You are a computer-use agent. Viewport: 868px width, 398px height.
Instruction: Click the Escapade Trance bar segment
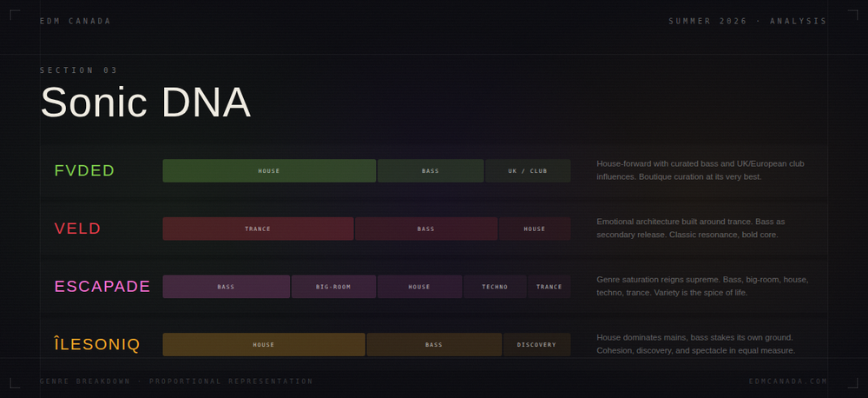click(x=549, y=287)
